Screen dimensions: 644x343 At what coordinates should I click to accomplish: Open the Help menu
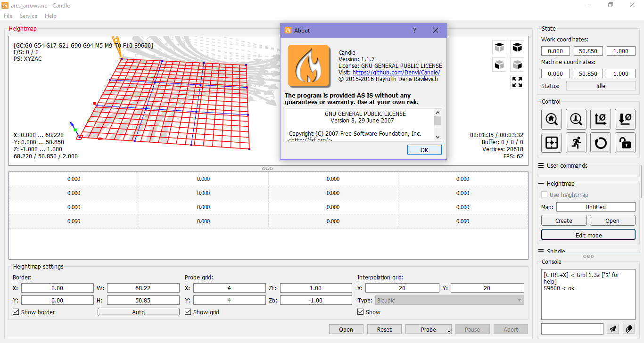point(50,16)
